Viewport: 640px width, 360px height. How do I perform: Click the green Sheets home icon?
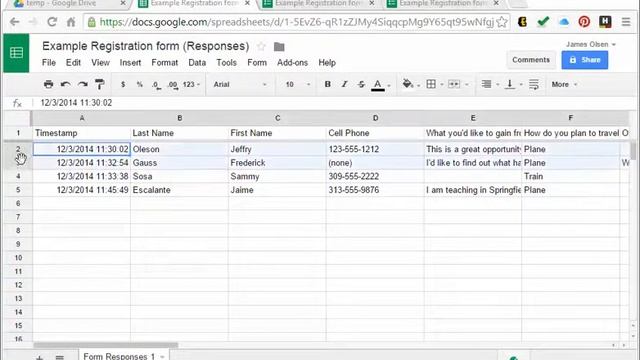coord(16,53)
